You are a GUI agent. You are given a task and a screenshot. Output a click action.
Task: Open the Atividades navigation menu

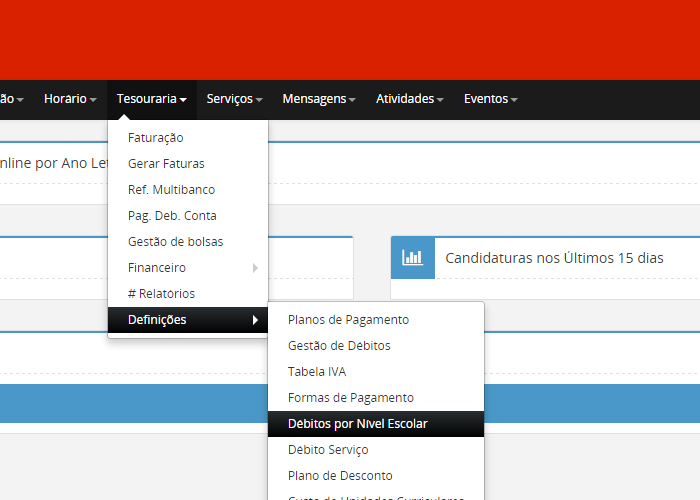(x=410, y=99)
